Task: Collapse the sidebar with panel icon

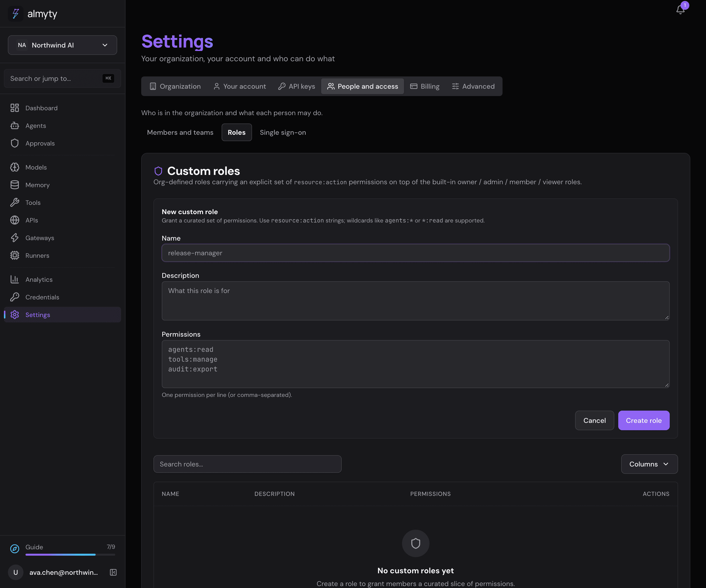Action: pos(113,572)
